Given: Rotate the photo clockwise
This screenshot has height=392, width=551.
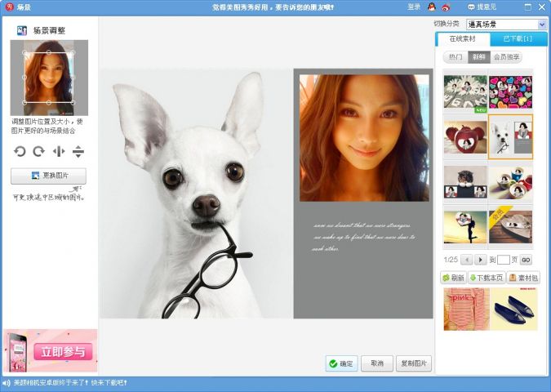Looking at the screenshot, I should tap(38, 151).
